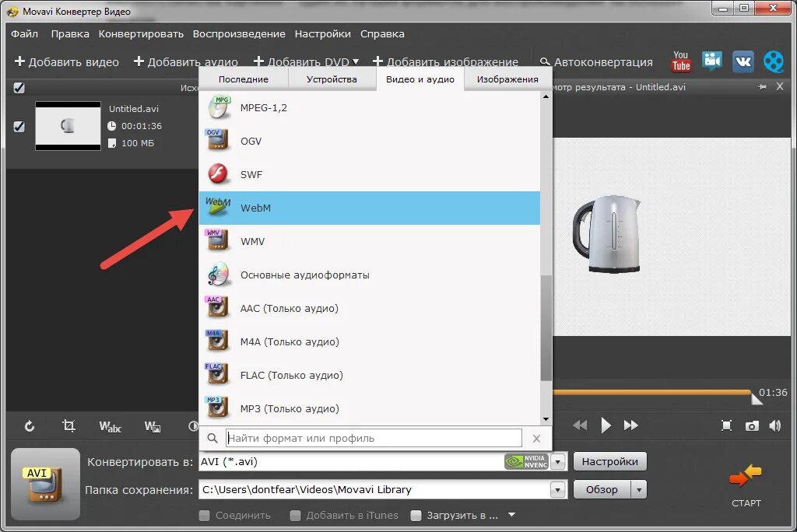Enable Добавить в iTunes checkbox
This screenshot has height=532, width=797.
click(295, 515)
